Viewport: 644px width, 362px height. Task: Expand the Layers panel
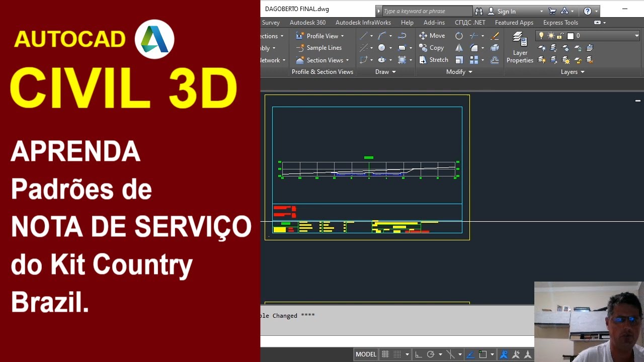(573, 72)
